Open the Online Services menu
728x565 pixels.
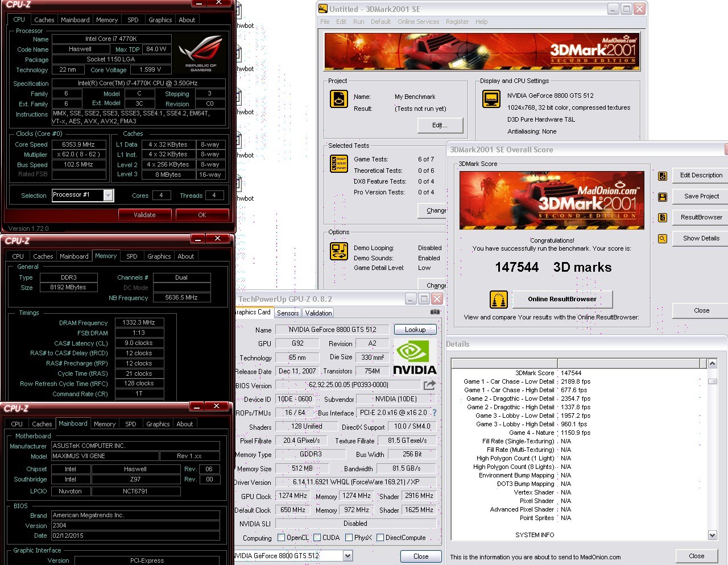coord(419,22)
